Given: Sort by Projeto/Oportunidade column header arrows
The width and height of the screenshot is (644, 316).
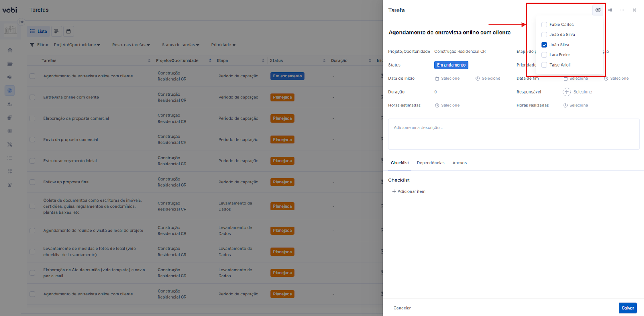Looking at the screenshot, I should click(x=210, y=60).
